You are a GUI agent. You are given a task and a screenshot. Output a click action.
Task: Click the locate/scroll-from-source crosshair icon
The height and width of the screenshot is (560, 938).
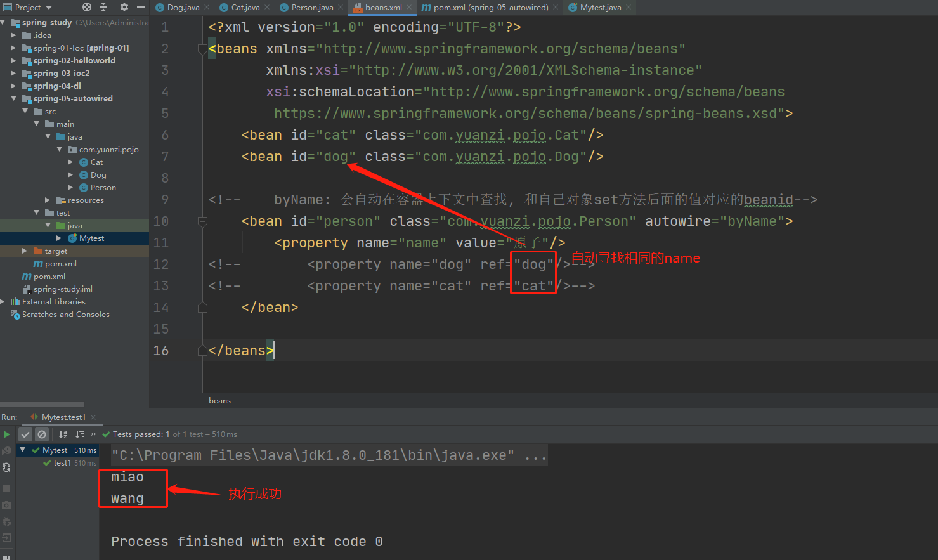[87, 7]
